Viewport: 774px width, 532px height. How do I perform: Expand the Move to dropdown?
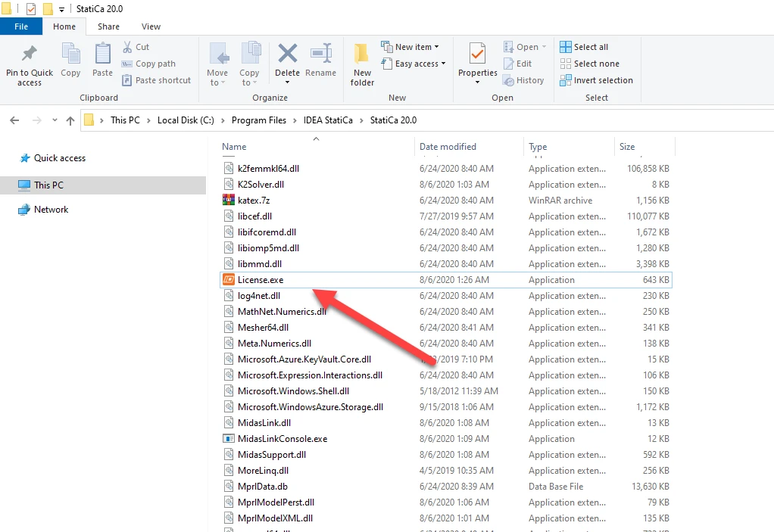pos(217,77)
